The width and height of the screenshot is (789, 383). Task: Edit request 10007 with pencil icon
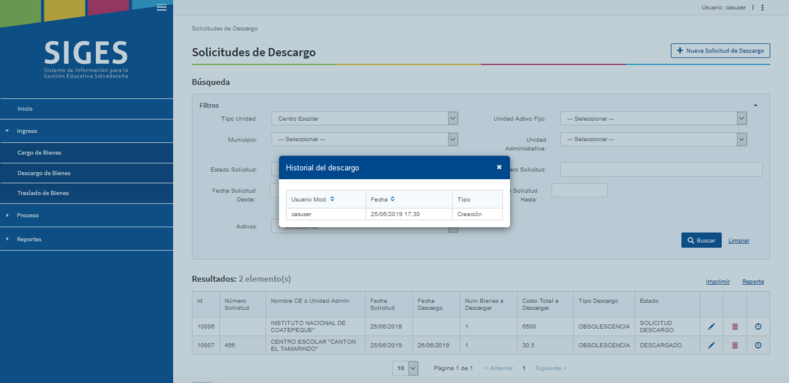[x=711, y=345]
